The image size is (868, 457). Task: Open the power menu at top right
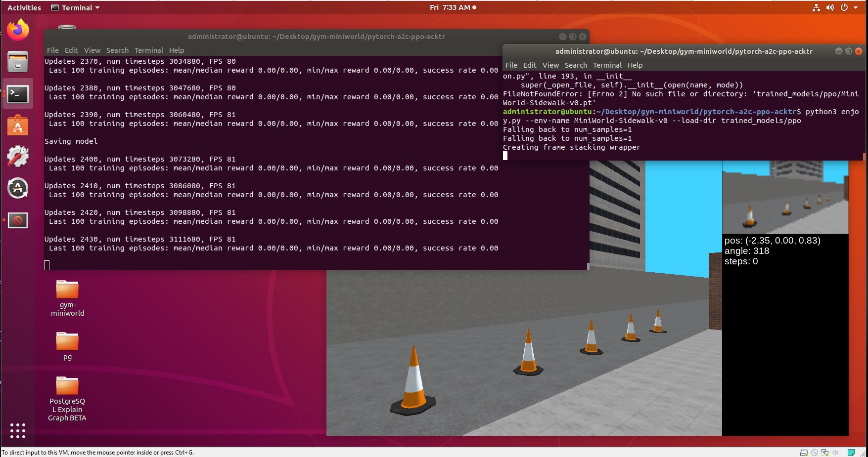coord(845,7)
